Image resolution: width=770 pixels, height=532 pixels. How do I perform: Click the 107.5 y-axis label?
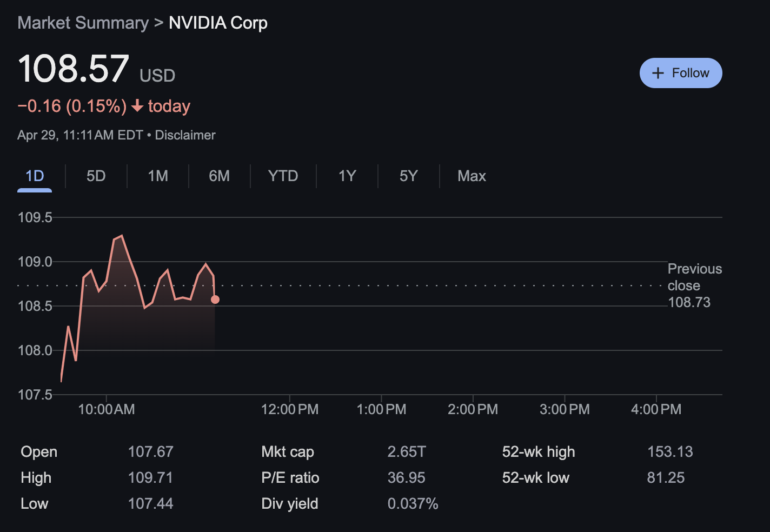[x=35, y=395]
